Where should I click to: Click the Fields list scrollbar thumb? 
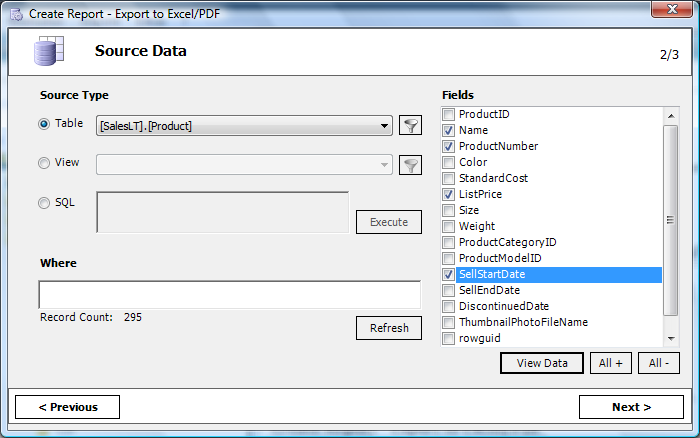[671, 220]
